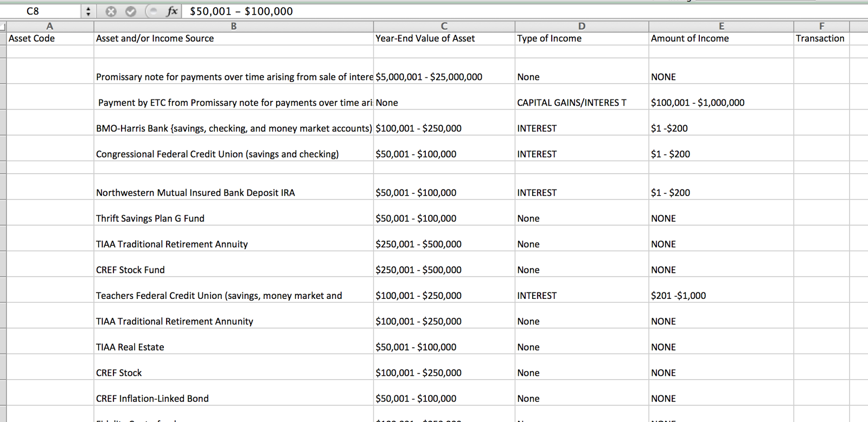Select column F header
This screenshot has width=868, height=422.
pyautogui.click(x=822, y=26)
